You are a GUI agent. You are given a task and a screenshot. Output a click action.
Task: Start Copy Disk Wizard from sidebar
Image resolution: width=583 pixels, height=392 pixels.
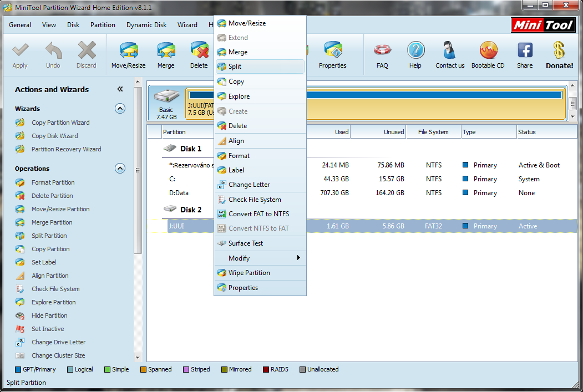point(55,136)
